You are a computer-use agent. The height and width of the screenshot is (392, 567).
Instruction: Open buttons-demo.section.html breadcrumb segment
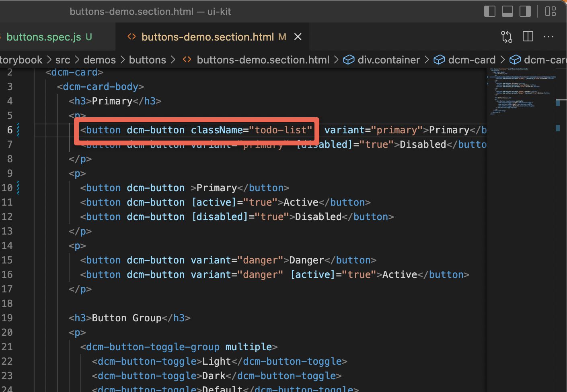263,60
